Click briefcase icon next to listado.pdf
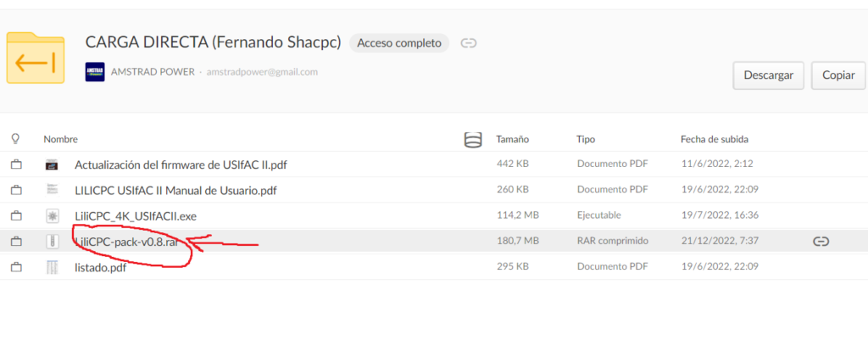This screenshot has width=868, height=357. tap(16, 267)
